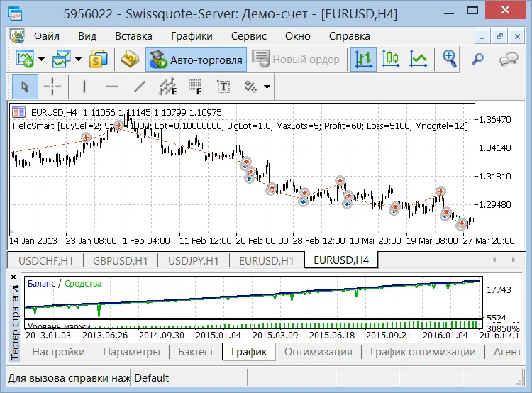Toggle the Авто-торговля auto trading button
Image resolution: width=532 pixels, height=393 pixels.
point(196,60)
